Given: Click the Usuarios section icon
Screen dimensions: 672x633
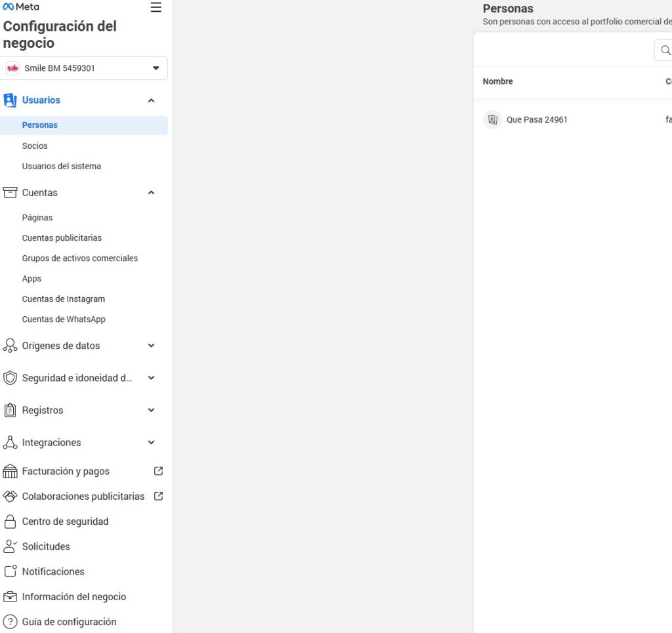Looking at the screenshot, I should pyautogui.click(x=9, y=100).
